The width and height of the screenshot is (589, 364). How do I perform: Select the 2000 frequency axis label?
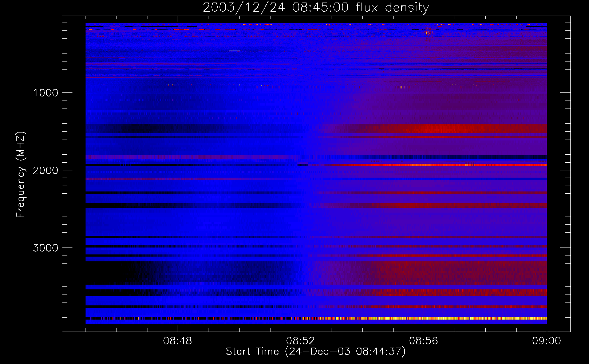(46, 170)
